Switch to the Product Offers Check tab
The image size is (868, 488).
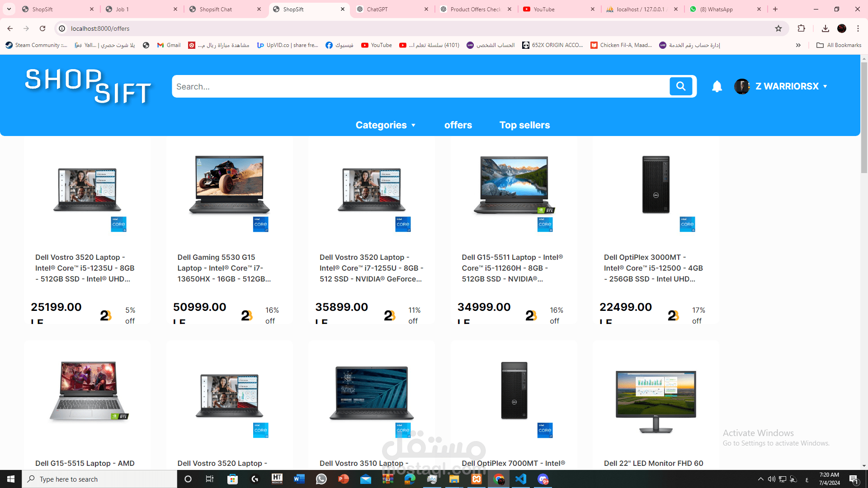coord(476,9)
